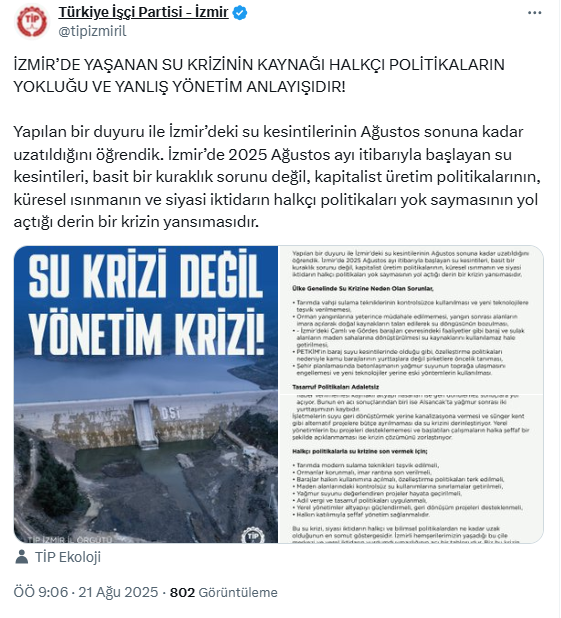Image resolution: width=561 pixels, height=618 pixels.
Task: Click the paragraph starting 'Yapılan bir duyuru ile'
Action: coord(277,177)
